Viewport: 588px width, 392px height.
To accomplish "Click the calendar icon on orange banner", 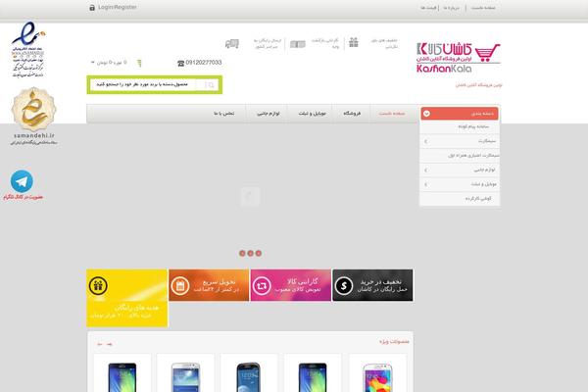I will pyautogui.click(x=180, y=286).
